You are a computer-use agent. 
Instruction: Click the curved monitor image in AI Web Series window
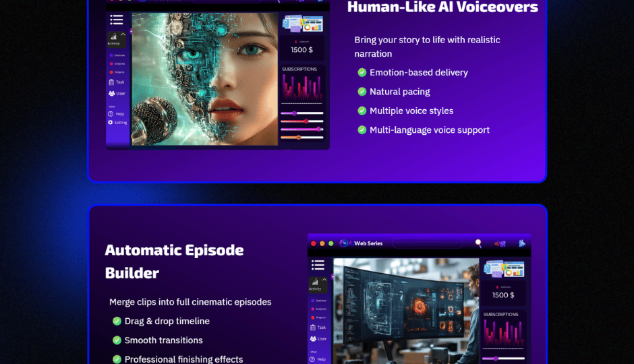406,311
